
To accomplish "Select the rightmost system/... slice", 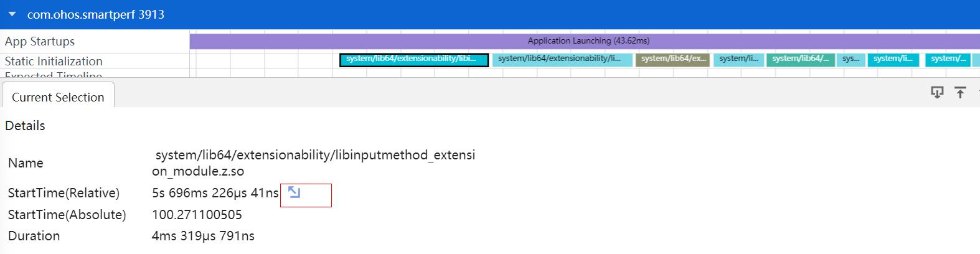I will click(948, 60).
